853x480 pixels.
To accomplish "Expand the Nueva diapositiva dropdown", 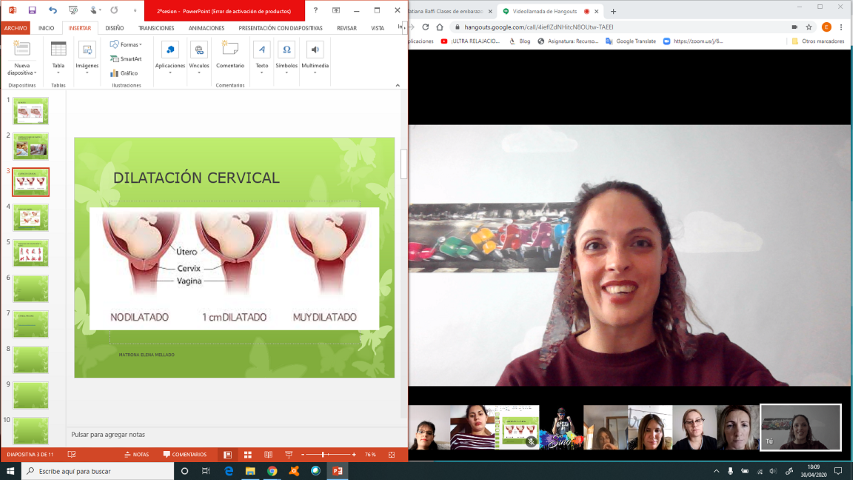I will [21, 72].
